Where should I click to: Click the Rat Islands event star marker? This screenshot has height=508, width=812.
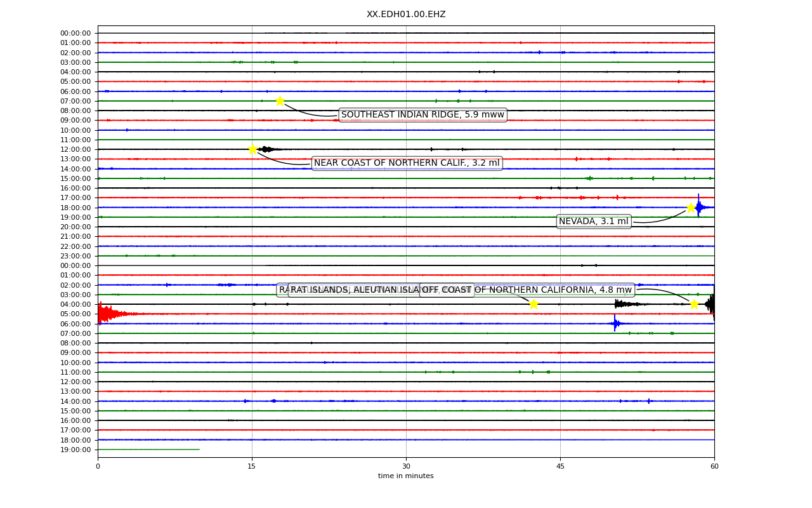(x=534, y=304)
